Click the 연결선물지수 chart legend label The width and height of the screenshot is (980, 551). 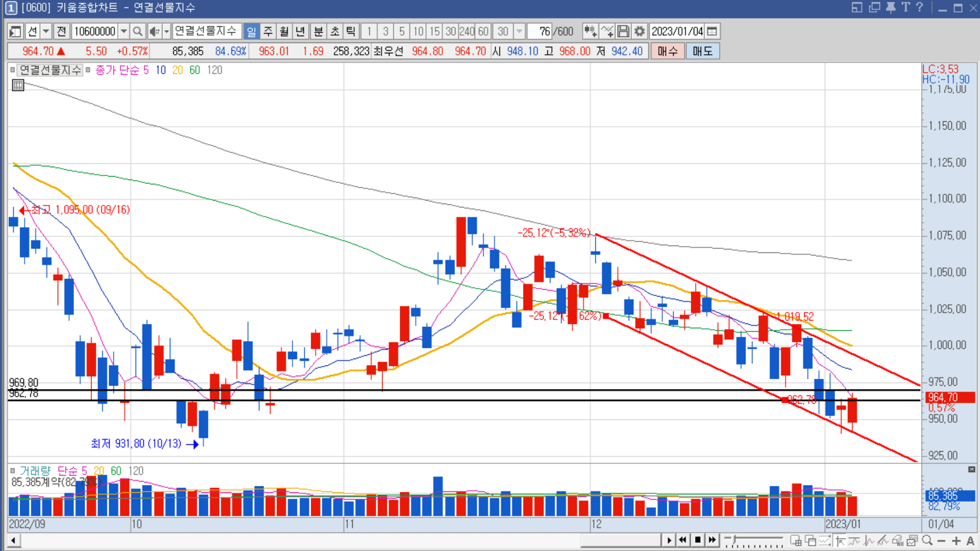coord(50,70)
